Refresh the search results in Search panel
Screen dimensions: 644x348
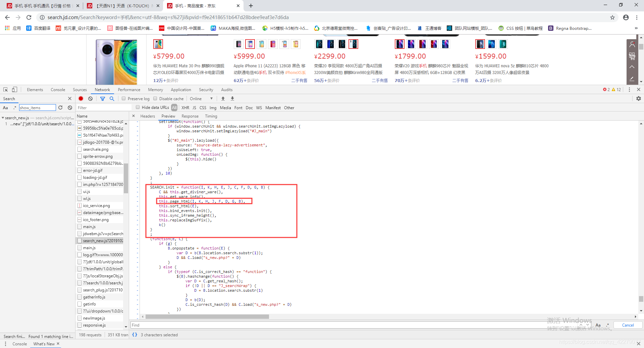click(60, 108)
